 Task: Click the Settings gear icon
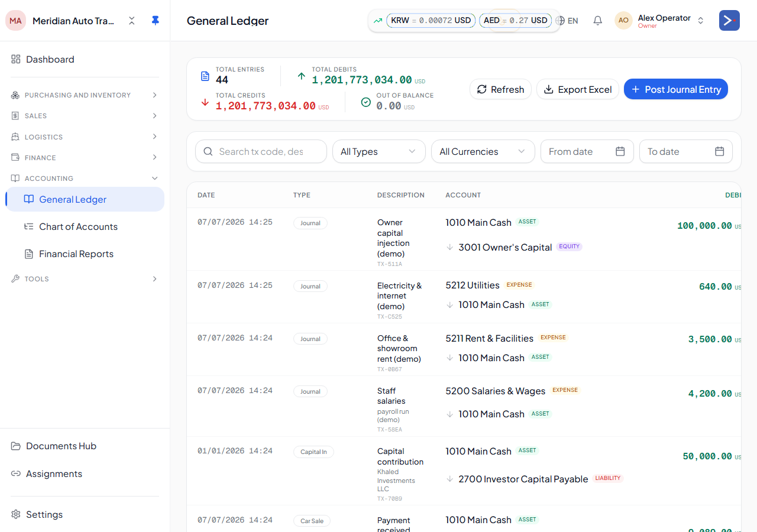pyautogui.click(x=16, y=514)
